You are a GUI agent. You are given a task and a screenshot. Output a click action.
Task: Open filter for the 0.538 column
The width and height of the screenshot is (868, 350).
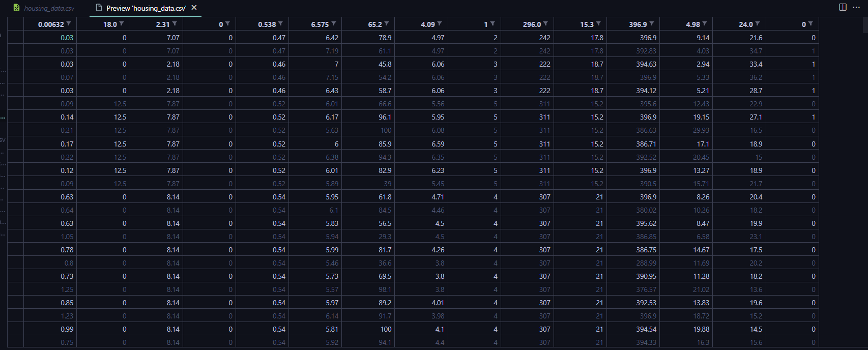point(280,24)
